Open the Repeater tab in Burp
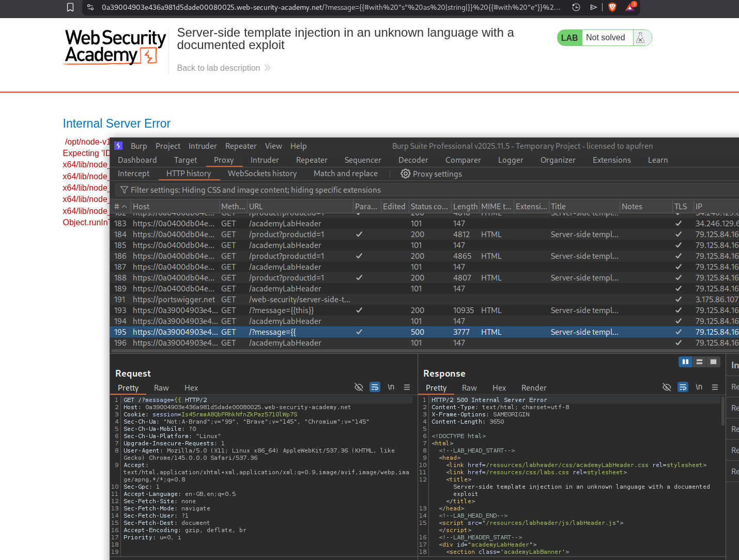739x560 pixels. click(x=311, y=160)
